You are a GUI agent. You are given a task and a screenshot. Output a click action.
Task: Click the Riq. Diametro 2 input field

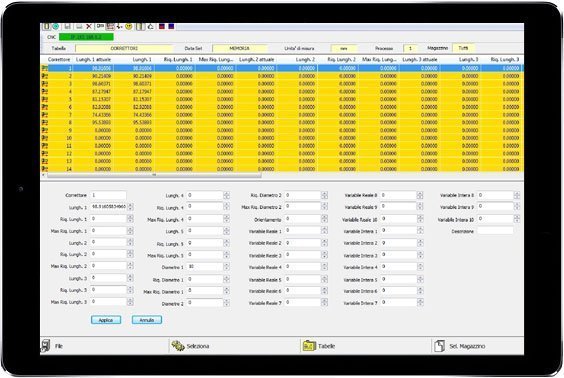click(x=303, y=195)
